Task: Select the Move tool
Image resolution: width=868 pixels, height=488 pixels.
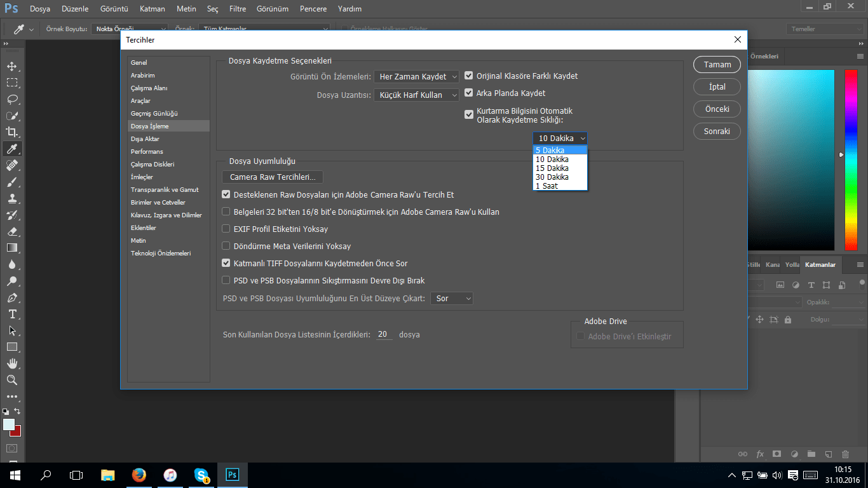Action: (x=13, y=65)
